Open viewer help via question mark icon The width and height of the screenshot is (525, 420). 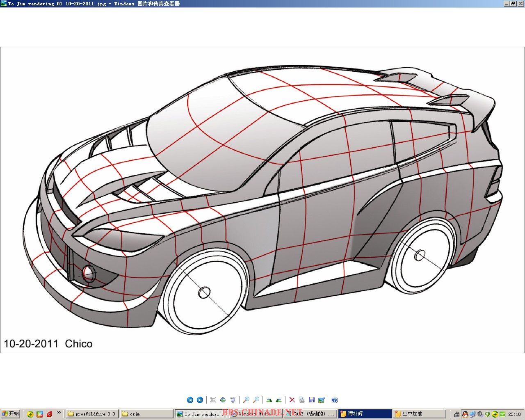[x=335, y=400]
